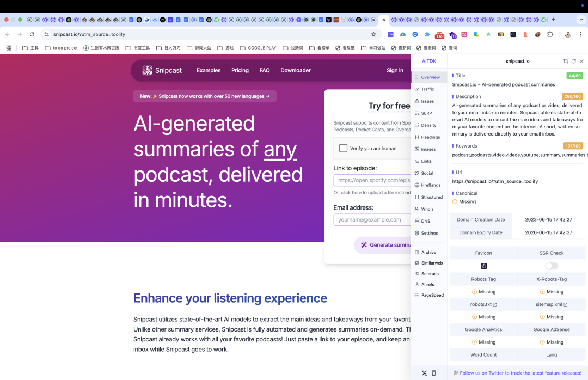This screenshot has width=588, height=380.
Task: Click the Generate summary button
Action: pyautogui.click(x=383, y=245)
